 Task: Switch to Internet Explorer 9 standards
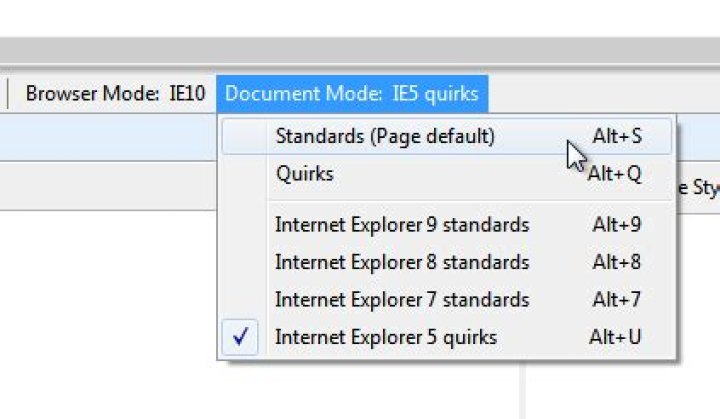point(402,224)
